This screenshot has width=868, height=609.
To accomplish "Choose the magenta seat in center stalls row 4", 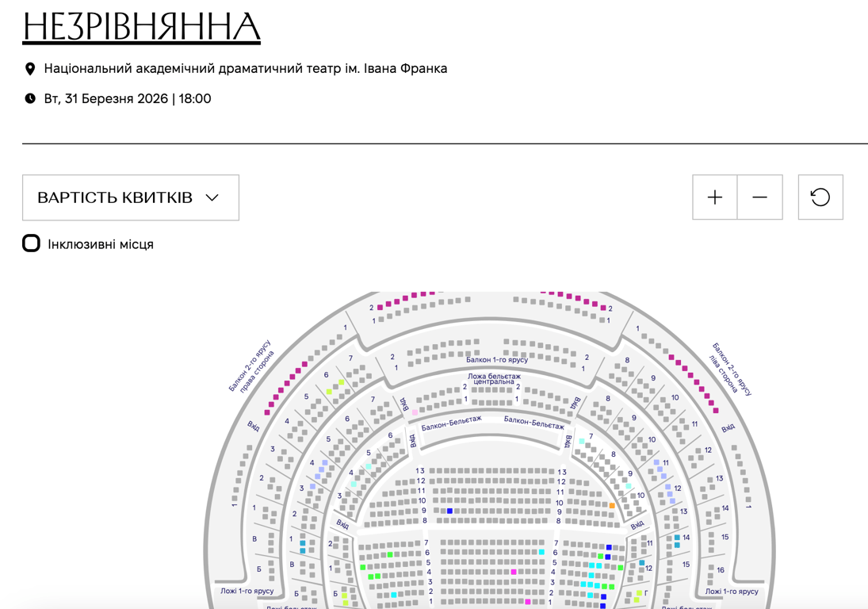I will tap(514, 572).
